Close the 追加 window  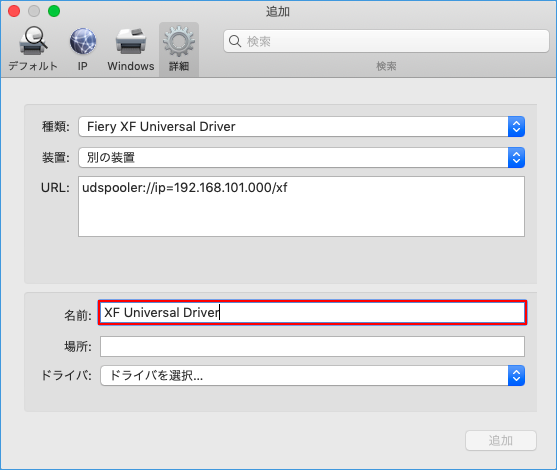[x=14, y=11]
